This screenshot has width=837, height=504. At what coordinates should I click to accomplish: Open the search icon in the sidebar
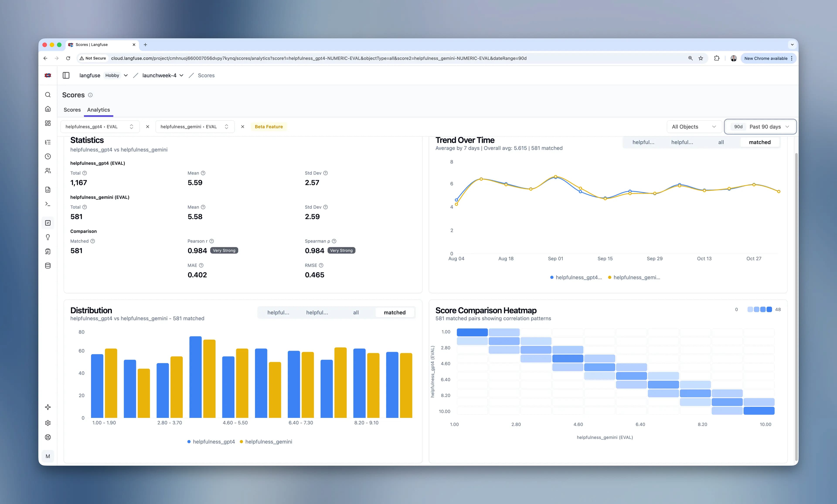pos(48,95)
